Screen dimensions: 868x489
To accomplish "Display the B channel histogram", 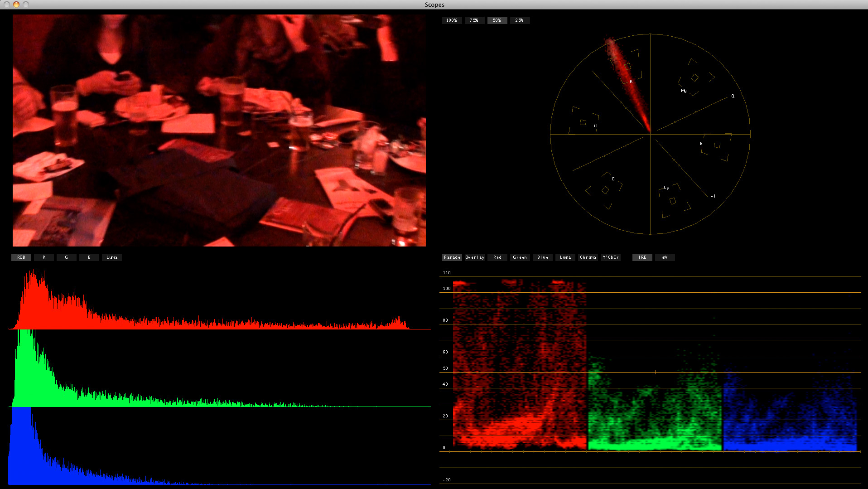I will pyautogui.click(x=89, y=257).
